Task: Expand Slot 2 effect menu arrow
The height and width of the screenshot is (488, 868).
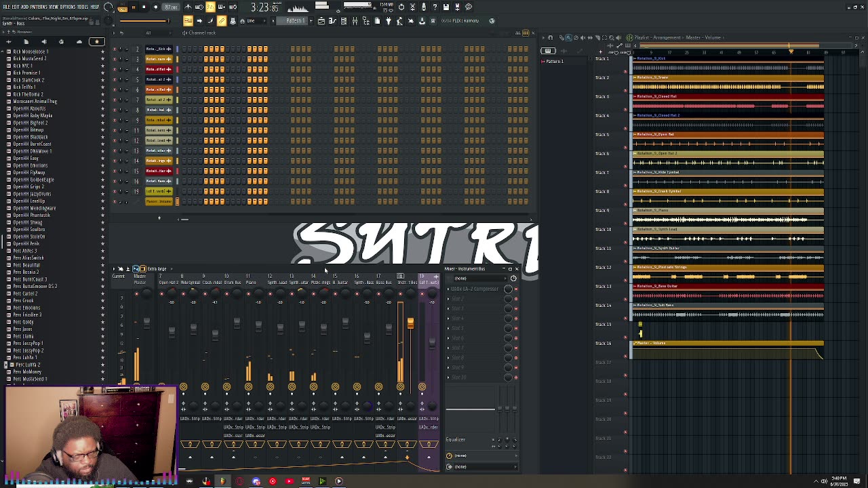Action: pyautogui.click(x=449, y=299)
